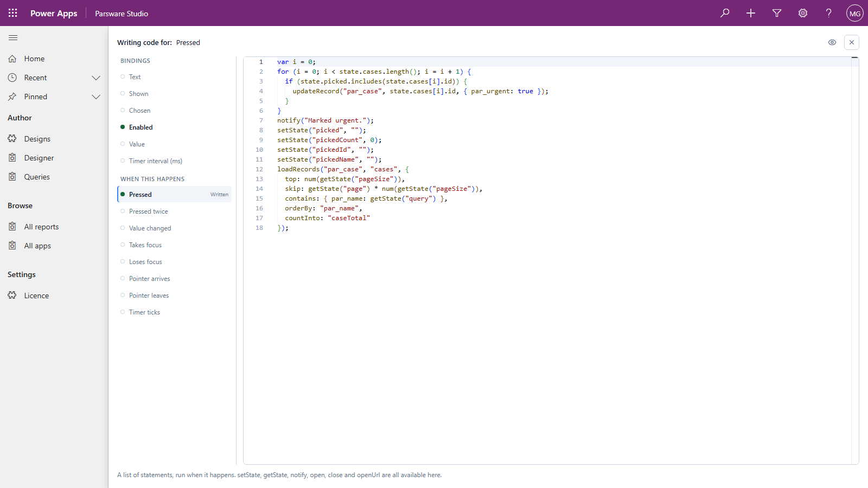Select the Loses focus event
868x488 pixels.
click(x=175, y=262)
